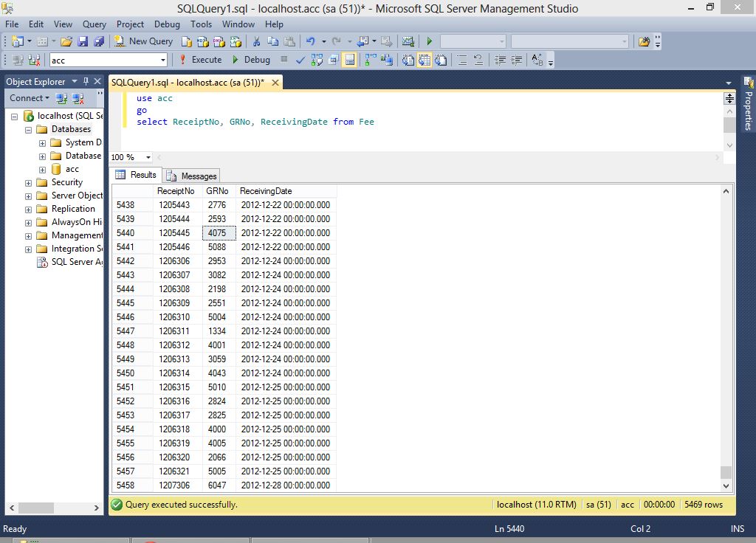Undo the last edit

[x=311, y=42]
